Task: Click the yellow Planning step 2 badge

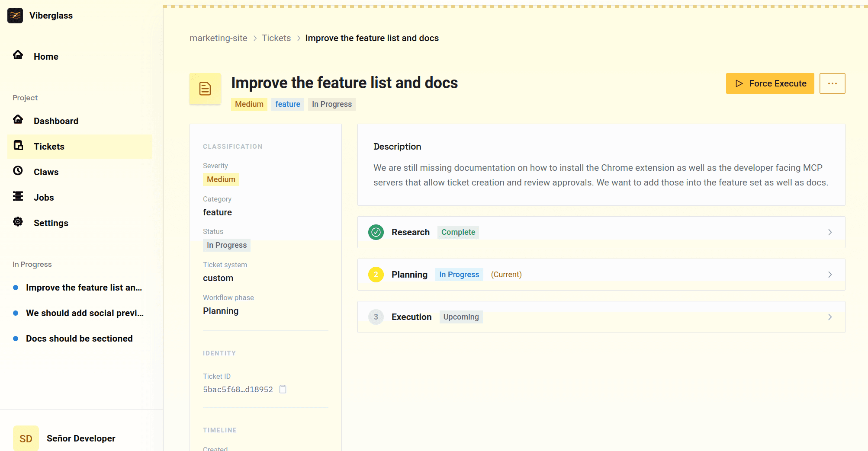Action: (x=376, y=275)
